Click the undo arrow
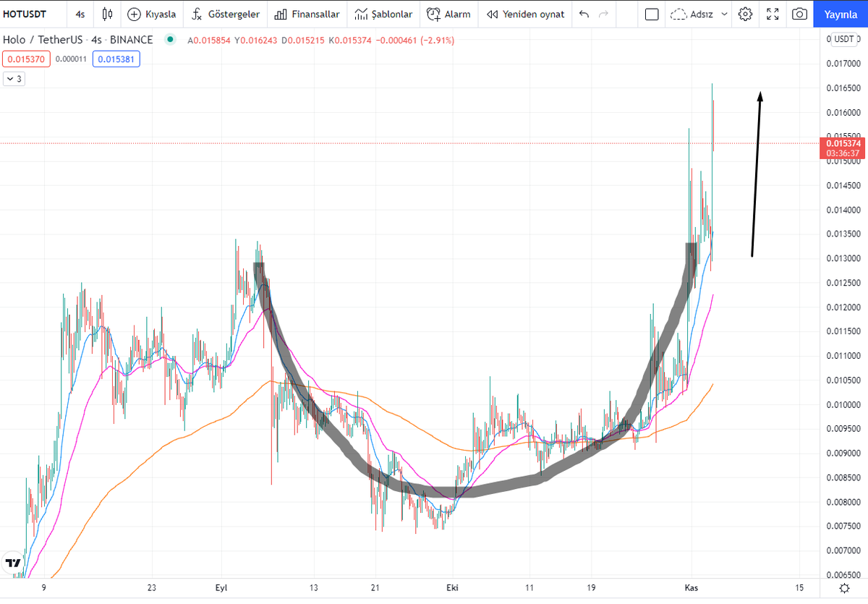The image size is (868, 604). pyautogui.click(x=584, y=14)
